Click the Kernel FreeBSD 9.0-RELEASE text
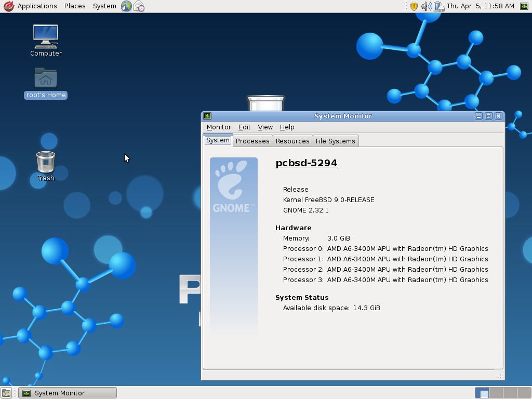 [328, 200]
